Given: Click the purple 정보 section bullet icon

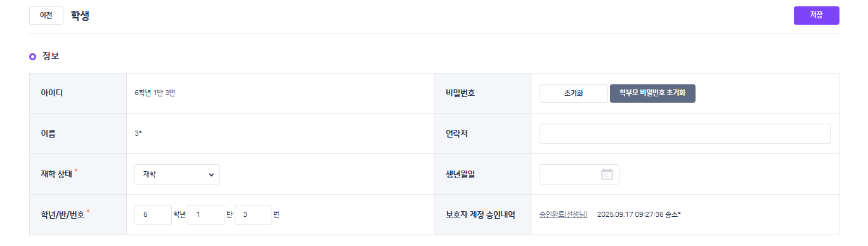Looking at the screenshot, I should pos(33,56).
